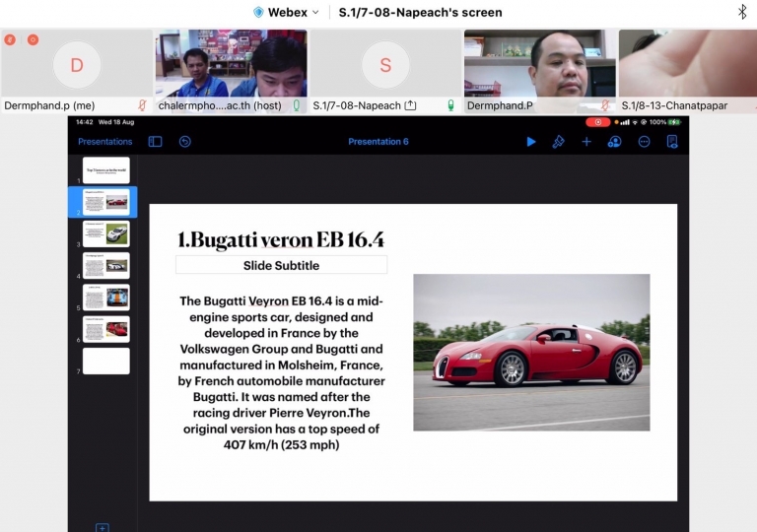Select slide 1 thumbnail
This screenshot has width=757, height=532.
click(x=105, y=169)
